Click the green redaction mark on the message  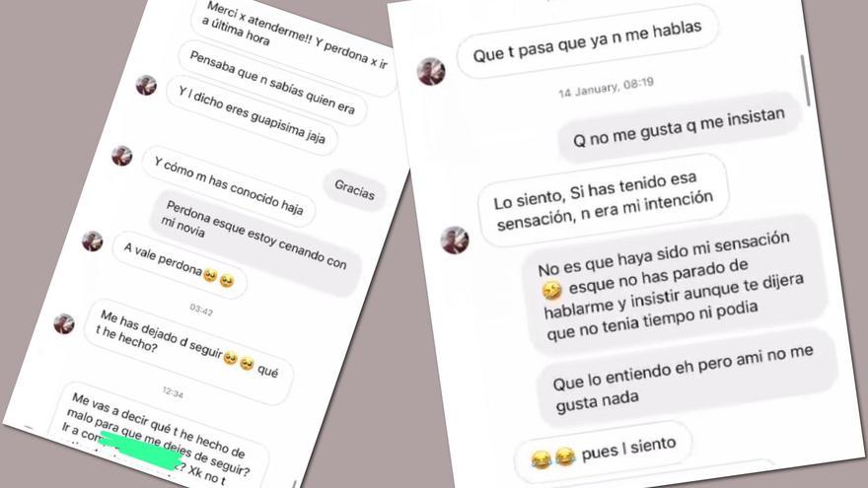(139, 450)
